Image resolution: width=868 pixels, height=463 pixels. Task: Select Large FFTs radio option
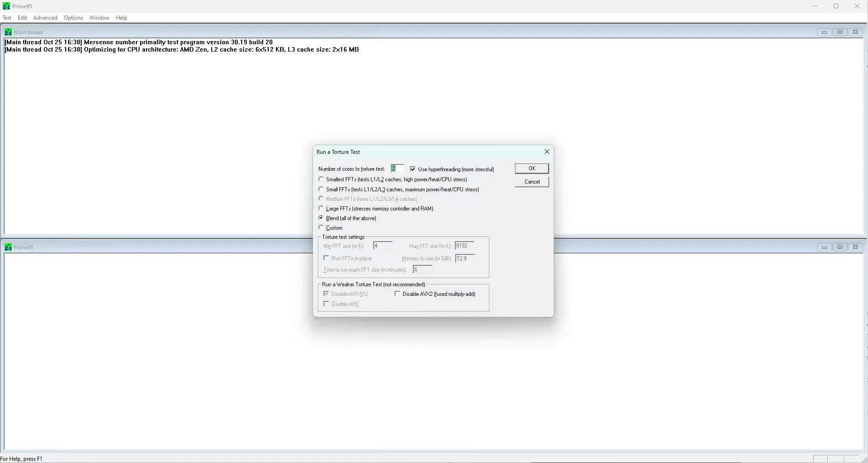point(321,208)
